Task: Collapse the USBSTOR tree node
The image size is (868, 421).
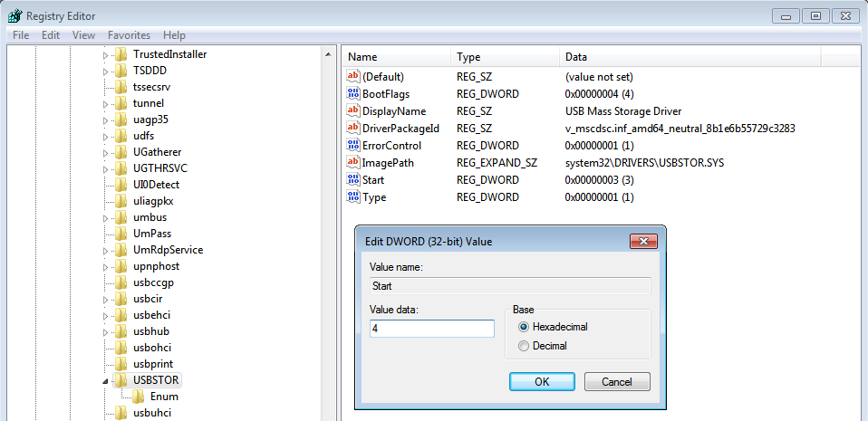Action: [x=106, y=380]
